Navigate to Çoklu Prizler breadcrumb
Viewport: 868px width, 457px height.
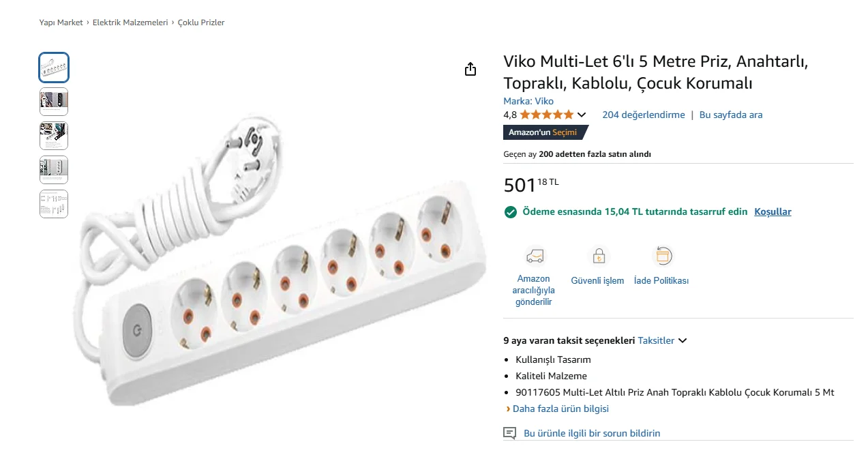tap(201, 23)
